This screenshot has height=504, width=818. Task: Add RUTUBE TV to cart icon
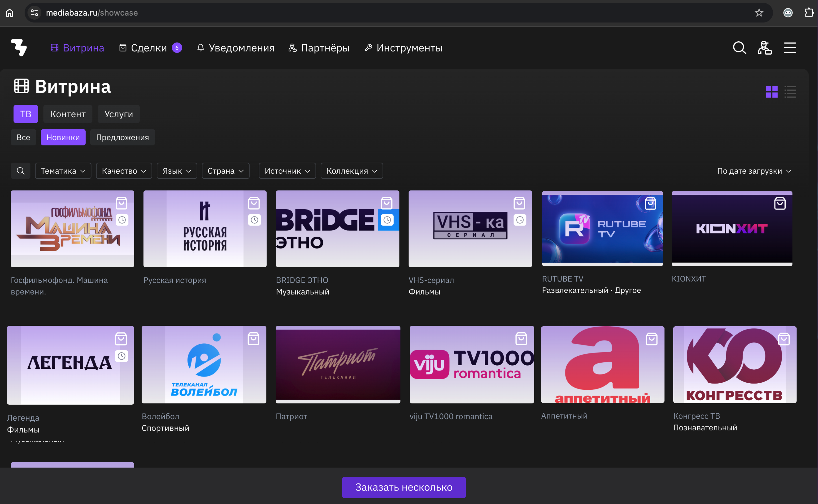tap(650, 204)
